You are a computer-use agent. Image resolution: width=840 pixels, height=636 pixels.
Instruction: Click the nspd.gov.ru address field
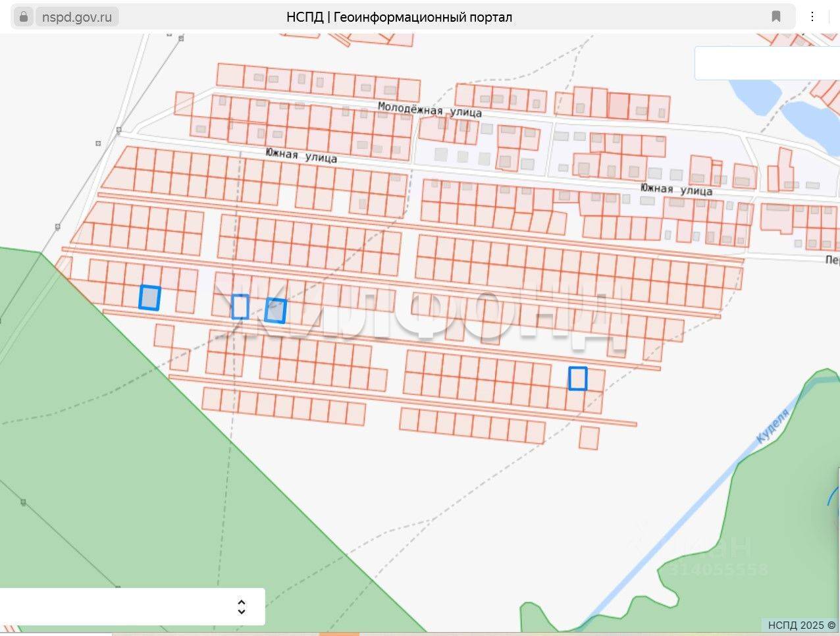pyautogui.click(x=77, y=17)
